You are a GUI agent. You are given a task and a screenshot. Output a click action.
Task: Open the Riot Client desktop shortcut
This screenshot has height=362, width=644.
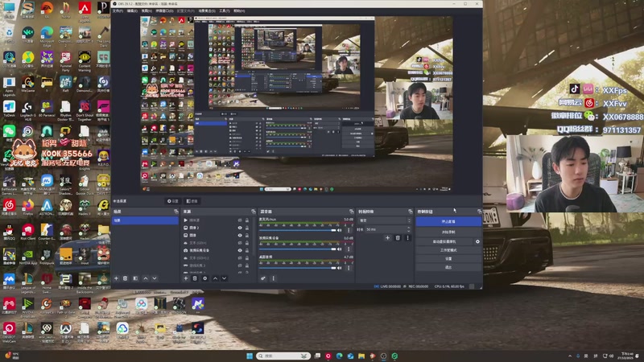(28, 232)
